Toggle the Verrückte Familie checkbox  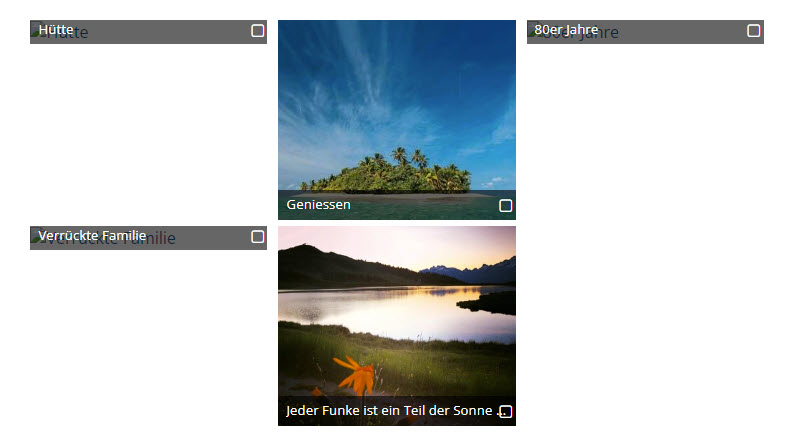coord(257,237)
